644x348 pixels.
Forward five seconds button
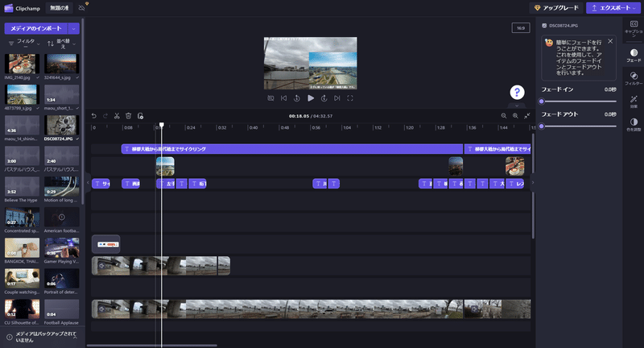(x=324, y=98)
